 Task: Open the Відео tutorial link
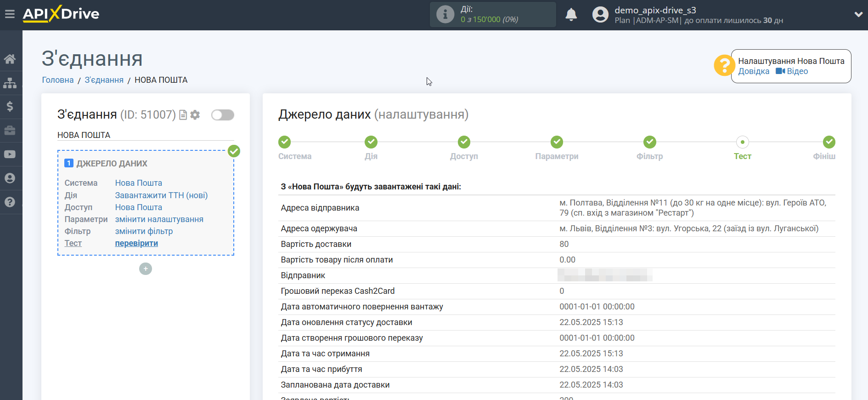[x=797, y=71]
